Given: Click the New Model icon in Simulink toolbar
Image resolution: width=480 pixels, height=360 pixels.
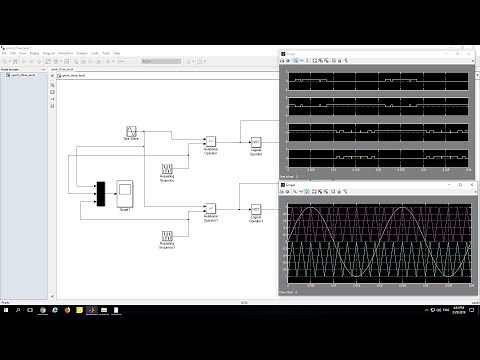Looking at the screenshot, I should (x=4, y=61).
